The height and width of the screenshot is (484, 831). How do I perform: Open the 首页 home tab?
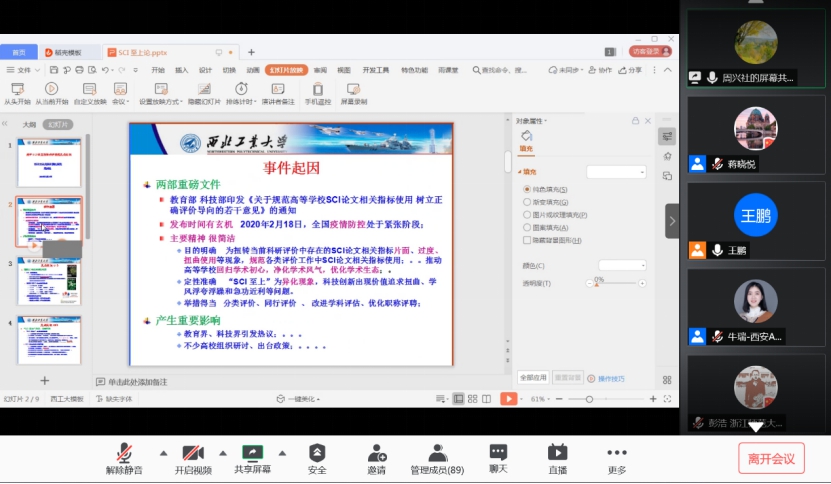coord(19,52)
